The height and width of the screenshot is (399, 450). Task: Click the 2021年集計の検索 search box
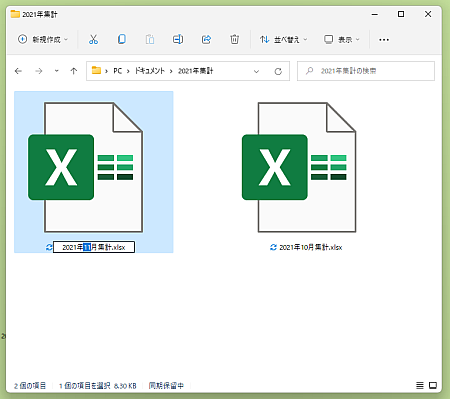click(x=366, y=71)
